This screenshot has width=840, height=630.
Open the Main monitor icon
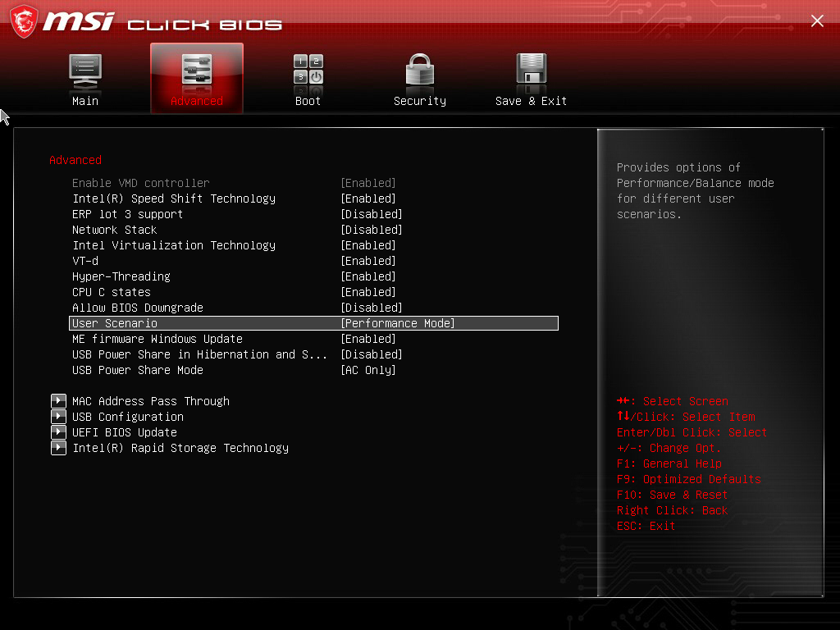[85, 72]
